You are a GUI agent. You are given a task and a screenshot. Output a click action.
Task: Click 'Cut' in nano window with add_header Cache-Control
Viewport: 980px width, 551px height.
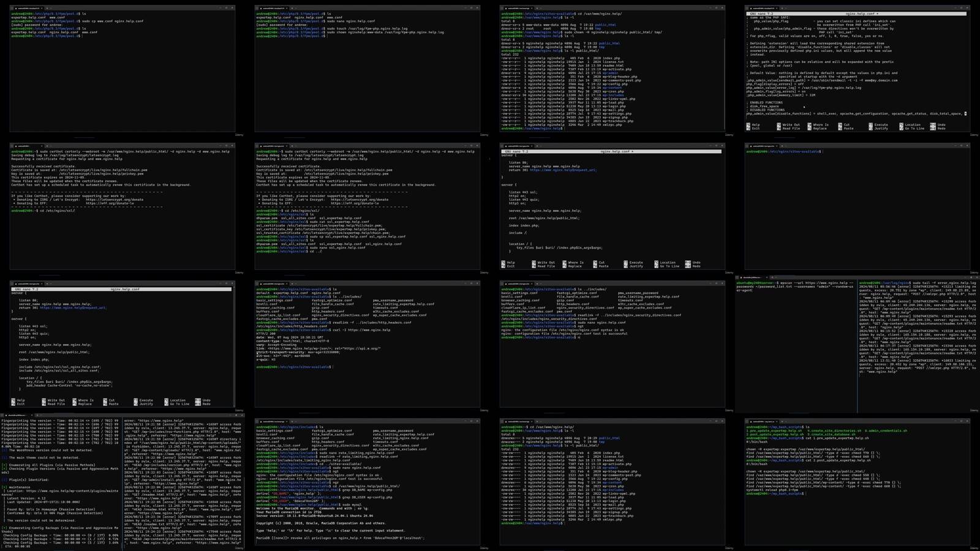pyautogui.click(x=111, y=400)
